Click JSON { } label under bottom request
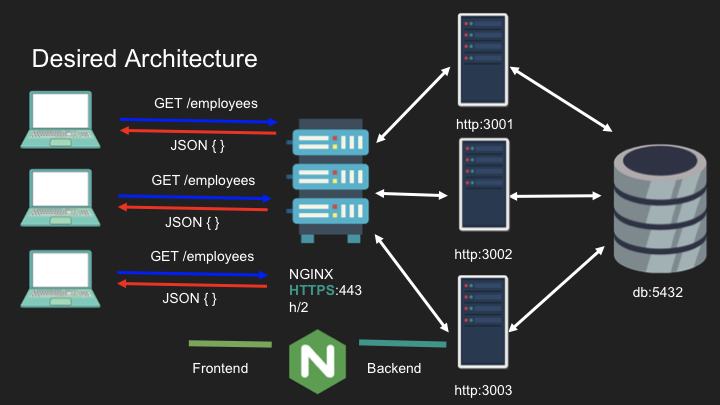Viewport: 720px width, 405px height. click(x=190, y=298)
